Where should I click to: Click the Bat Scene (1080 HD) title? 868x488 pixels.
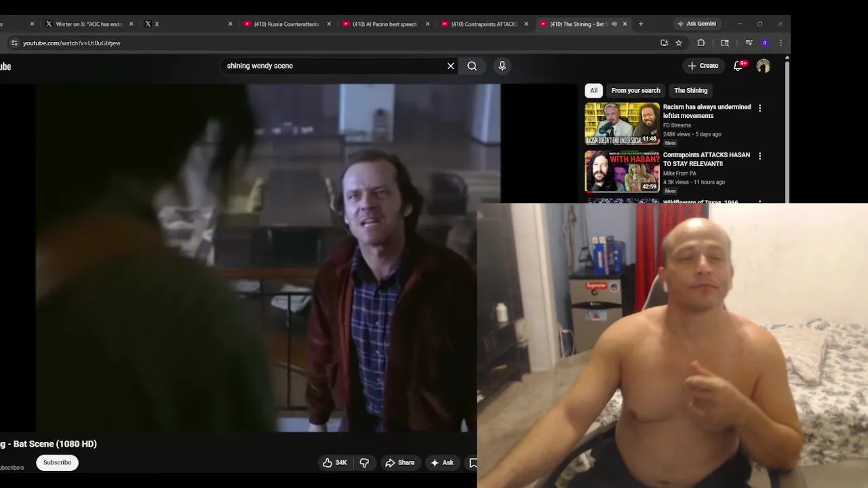(48, 444)
